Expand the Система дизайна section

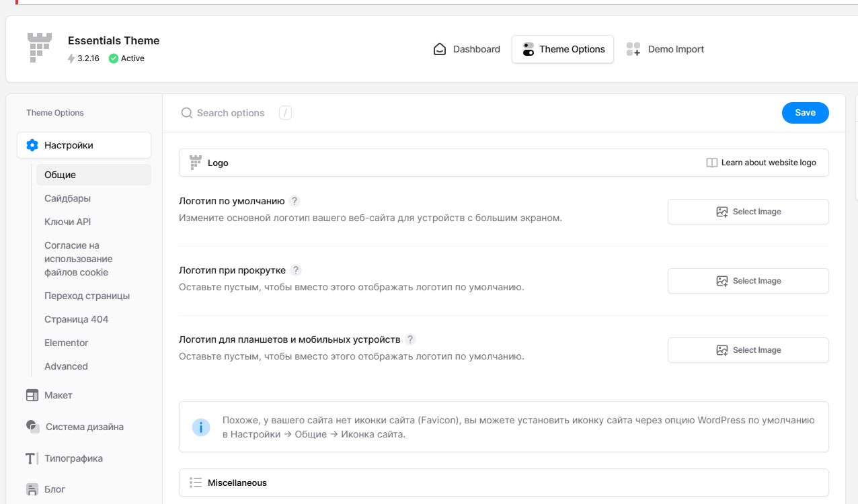[84, 427]
